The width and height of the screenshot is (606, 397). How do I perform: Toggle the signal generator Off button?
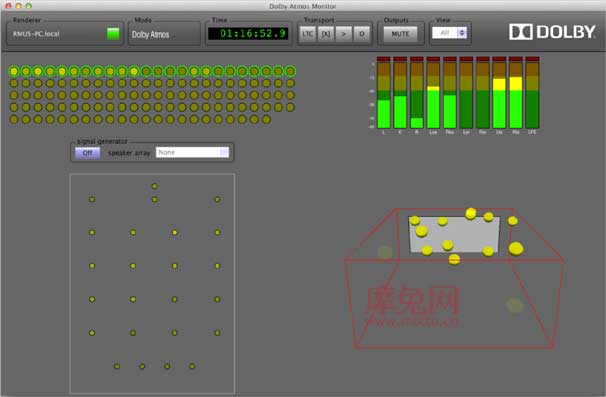pyautogui.click(x=88, y=153)
